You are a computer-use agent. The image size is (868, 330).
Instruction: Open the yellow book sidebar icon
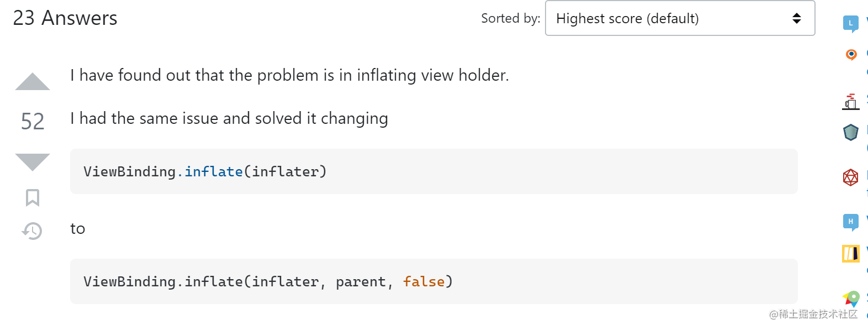point(850,254)
